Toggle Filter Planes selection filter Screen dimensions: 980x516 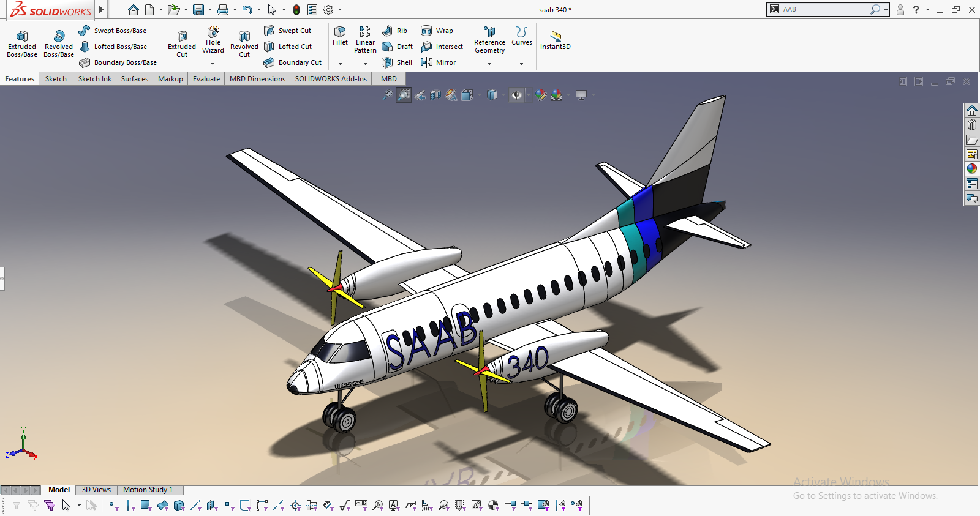point(212,506)
